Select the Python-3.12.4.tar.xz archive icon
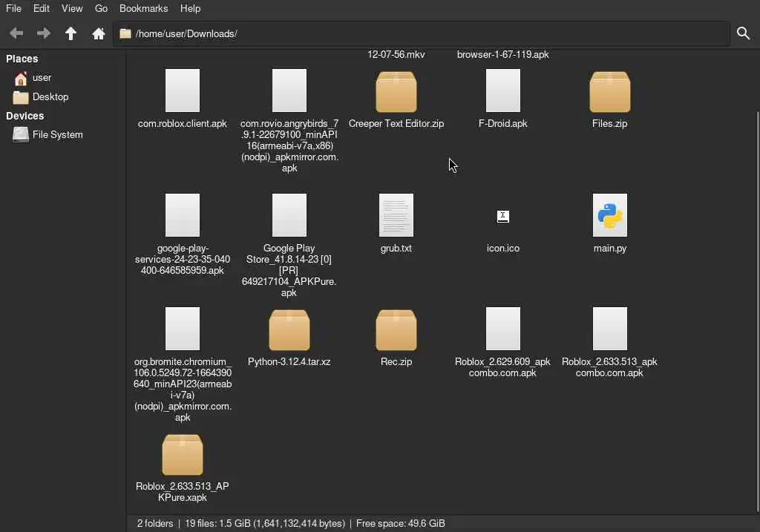This screenshot has height=532, width=760. (289, 330)
